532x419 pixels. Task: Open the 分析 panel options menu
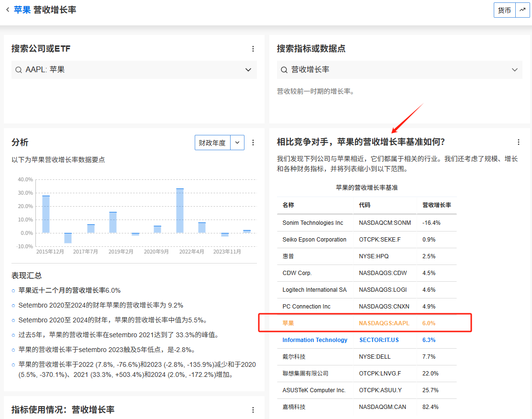(253, 143)
